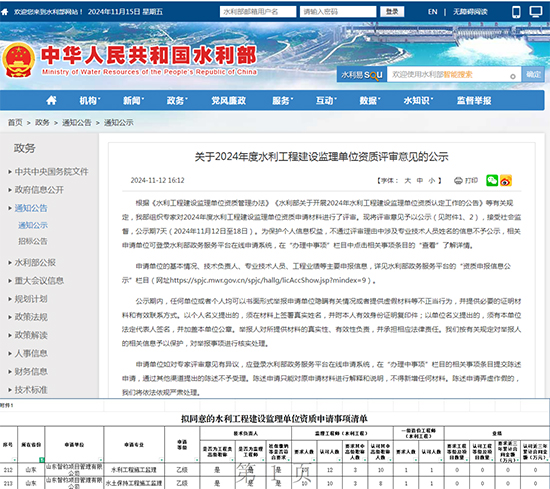Expand 水利部公报 sidebar item
The width and height of the screenshot is (550, 489).
tap(35, 262)
